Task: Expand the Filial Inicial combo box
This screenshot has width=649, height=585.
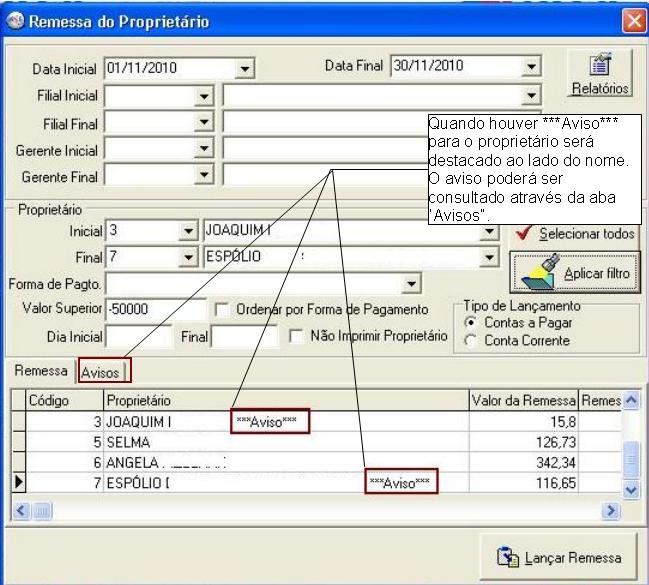Action: (x=204, y=96)
